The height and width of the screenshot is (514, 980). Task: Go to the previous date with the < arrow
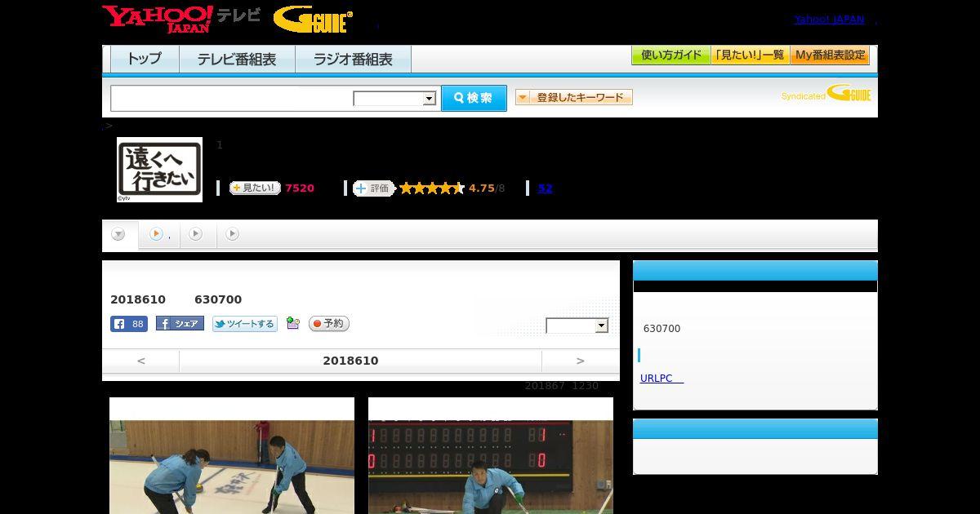pyautogui.click(x=140, y=361)
